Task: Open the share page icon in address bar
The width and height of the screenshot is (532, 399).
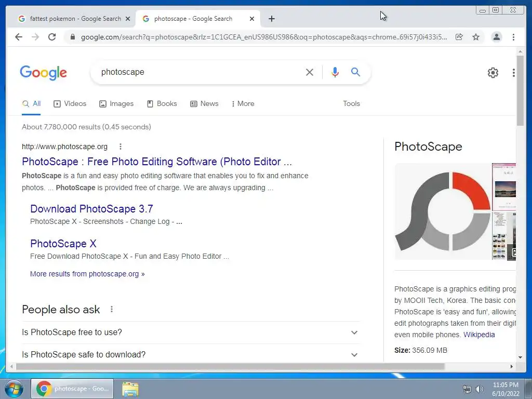Action: coord(459,37)
